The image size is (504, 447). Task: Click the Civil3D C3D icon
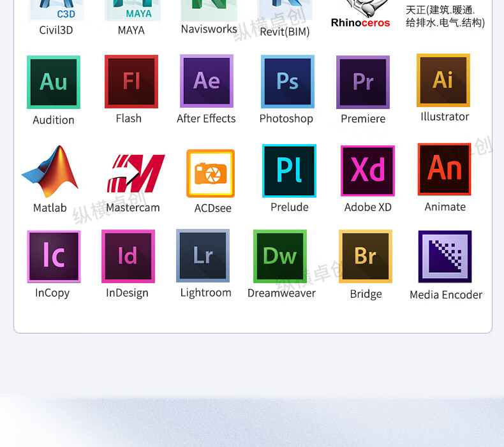pos(56,11)
